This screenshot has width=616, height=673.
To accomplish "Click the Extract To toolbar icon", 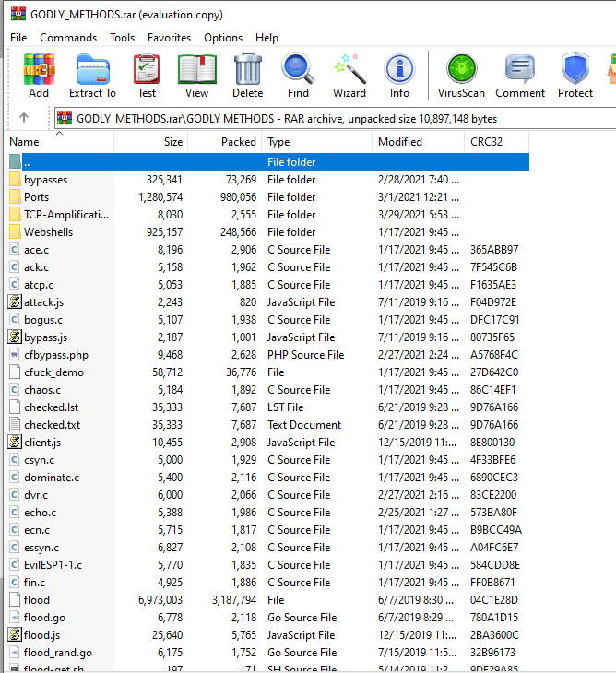I will 92,76.
